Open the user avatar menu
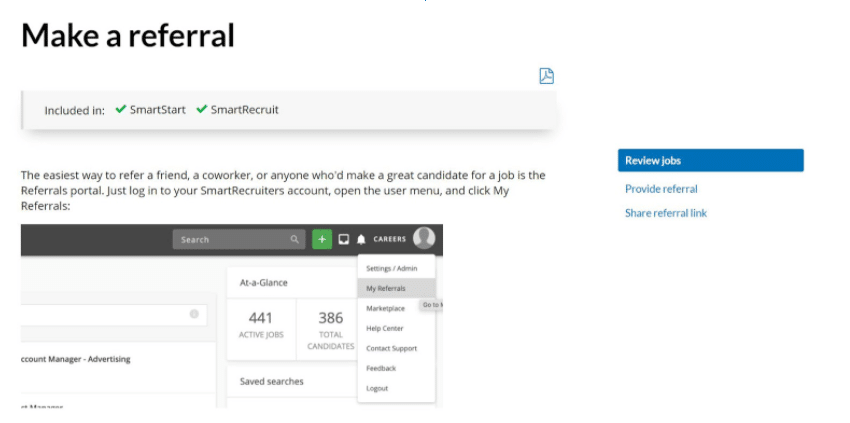The height and width of the screenshot is (423, 850). (424, 238)
